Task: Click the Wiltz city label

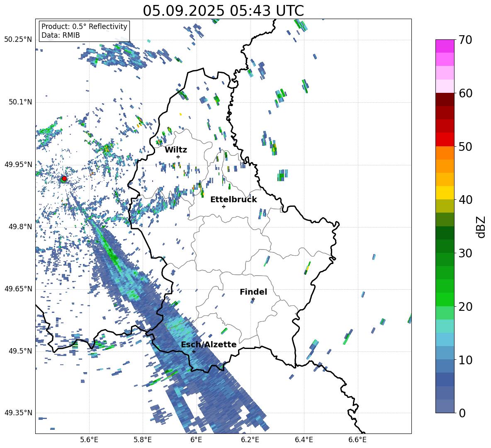Action: coord(176,150)
